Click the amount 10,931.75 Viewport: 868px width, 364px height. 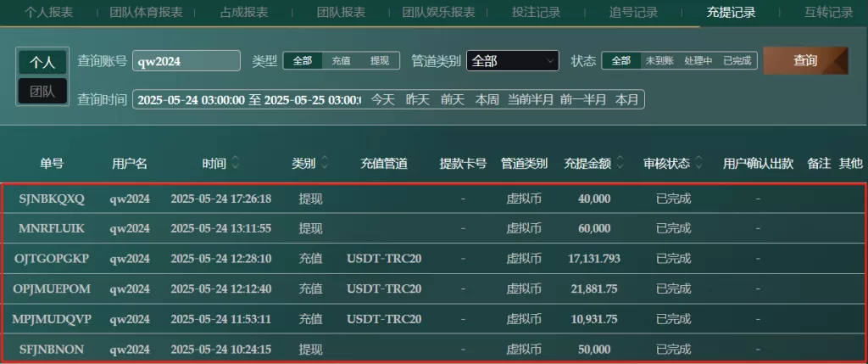click(594, 319)
